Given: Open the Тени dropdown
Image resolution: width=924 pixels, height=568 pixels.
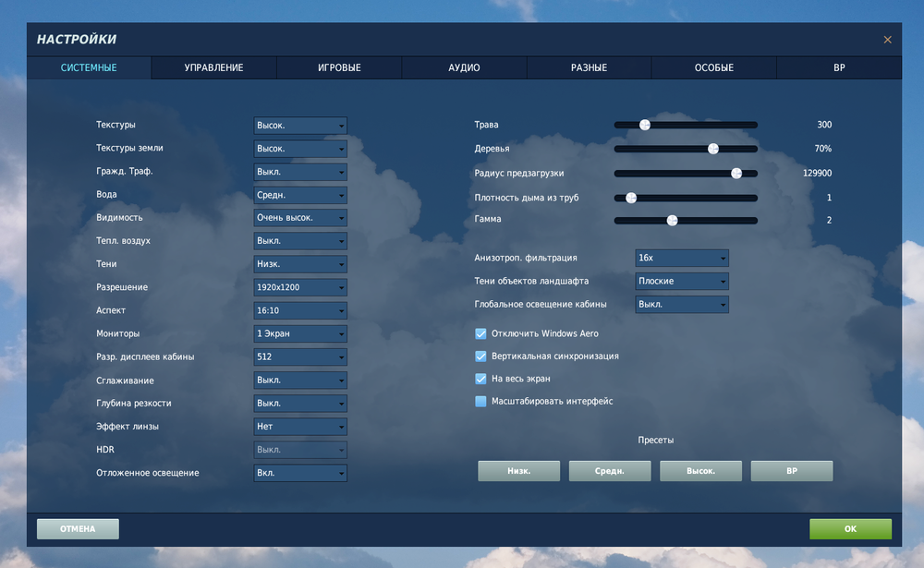Looking at the screenshot, I should point(300,264).
